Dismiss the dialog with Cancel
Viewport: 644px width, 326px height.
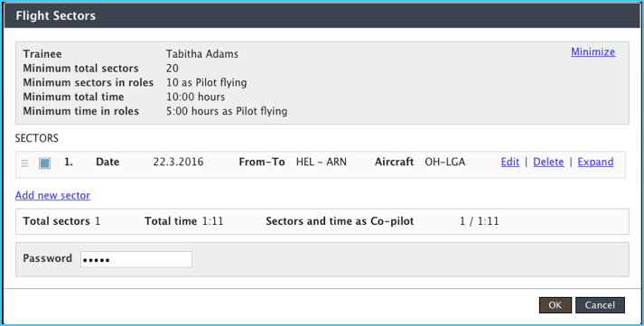[x=600, y=305]
